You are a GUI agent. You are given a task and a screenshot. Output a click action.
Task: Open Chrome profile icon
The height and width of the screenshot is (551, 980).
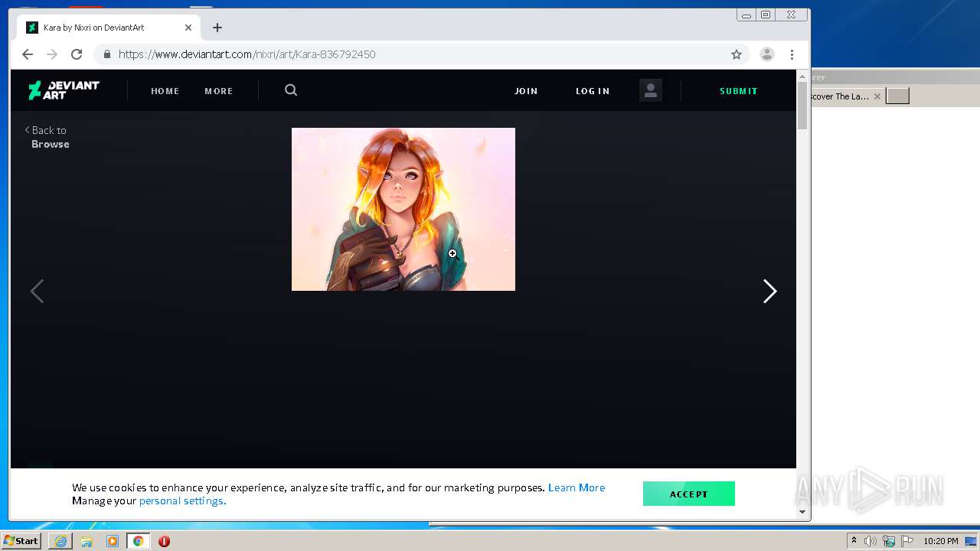click(x=766, y=54)
